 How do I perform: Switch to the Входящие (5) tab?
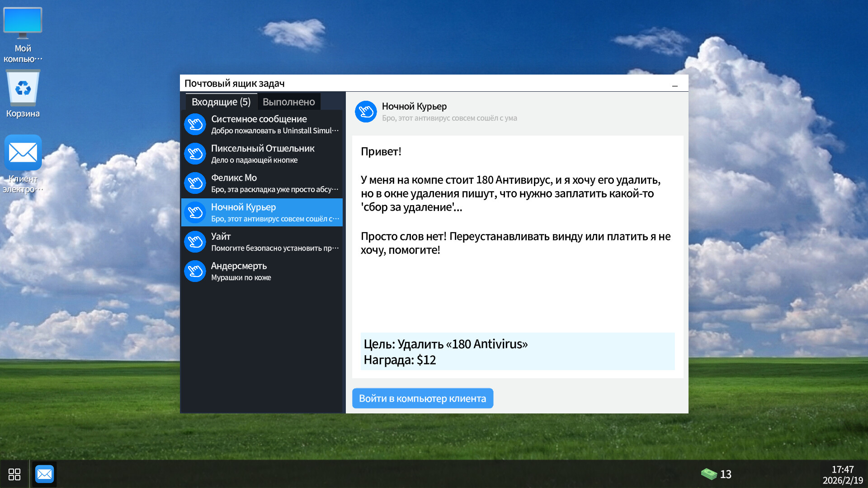coord(221,101)
